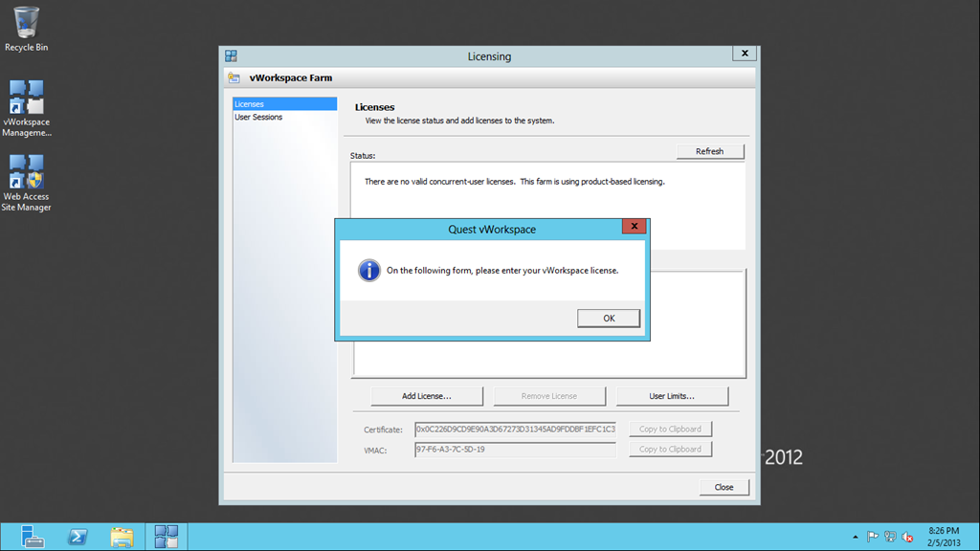
Task: Click the Licenses heading text
Action: [x=374, y=107]
